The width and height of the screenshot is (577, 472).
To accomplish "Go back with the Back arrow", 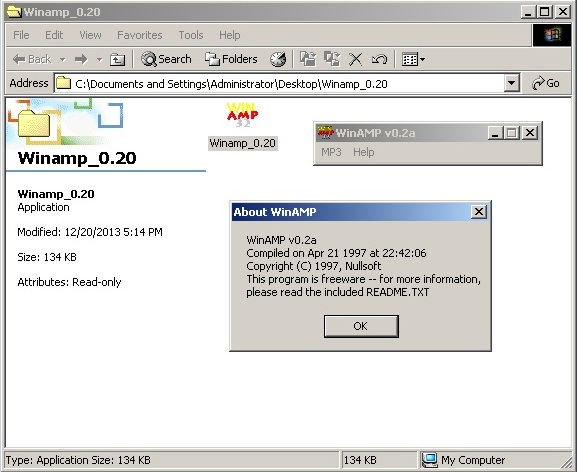I will click(x=32, y=59).
